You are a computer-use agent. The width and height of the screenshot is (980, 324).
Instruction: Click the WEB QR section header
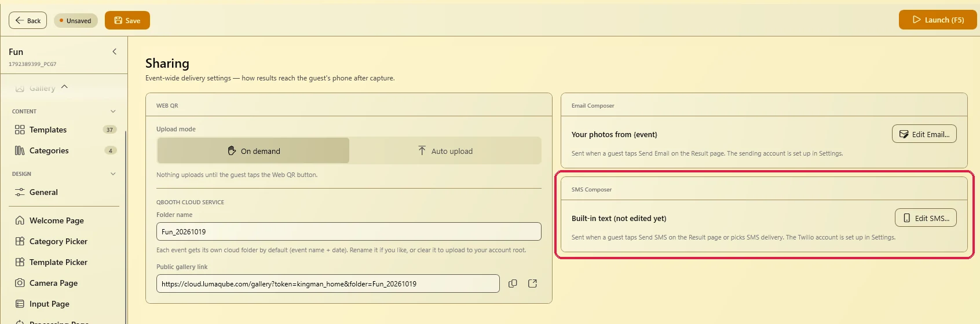pyautogui.click(x=167, y=106)
